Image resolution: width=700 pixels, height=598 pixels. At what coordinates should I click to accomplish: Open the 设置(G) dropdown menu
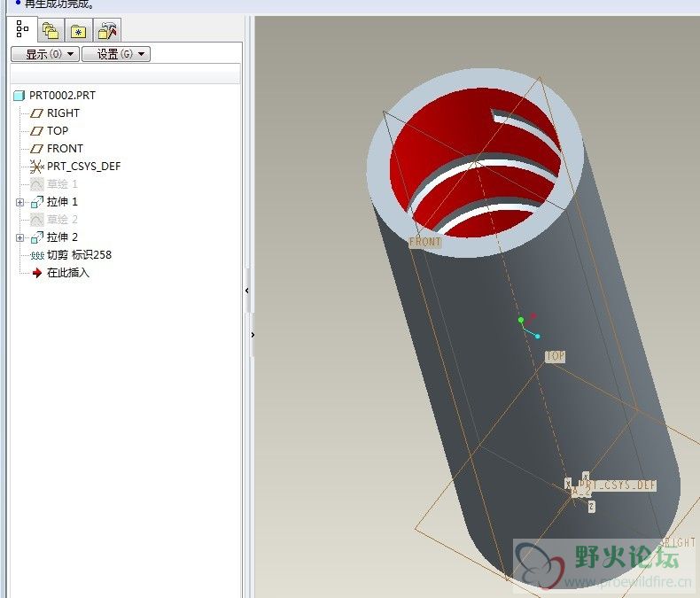click(x=116, y=54)
